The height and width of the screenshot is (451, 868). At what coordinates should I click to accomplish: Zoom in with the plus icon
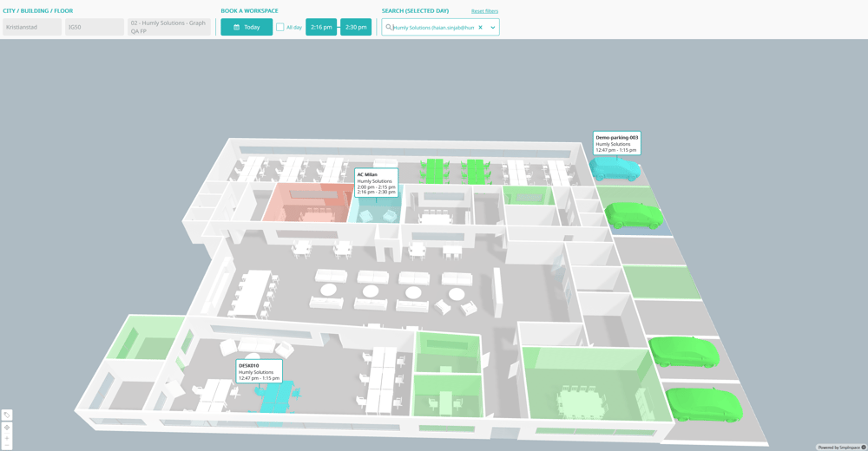coord(7,438)
